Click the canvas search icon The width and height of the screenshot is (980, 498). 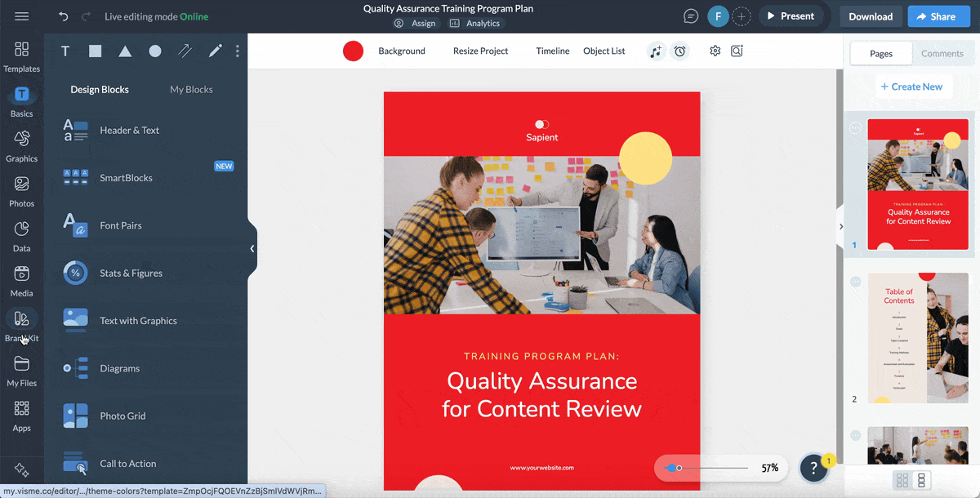[x=737, y=51]
